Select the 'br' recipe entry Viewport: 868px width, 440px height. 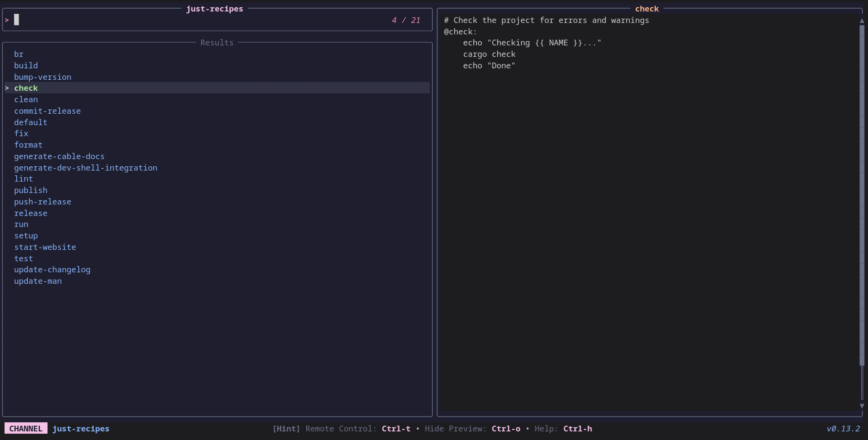pyautogui.click(x=19, y=54)
